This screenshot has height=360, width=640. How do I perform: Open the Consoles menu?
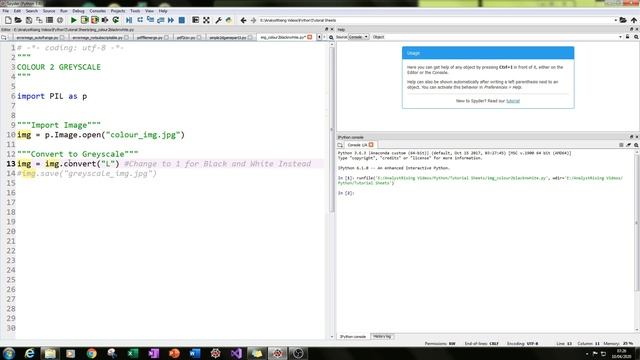98,11
